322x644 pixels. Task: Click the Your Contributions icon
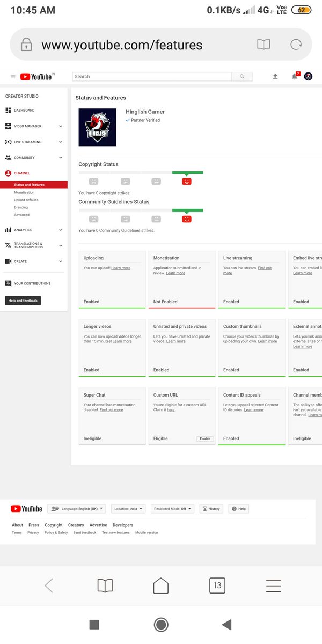point(8,283)
